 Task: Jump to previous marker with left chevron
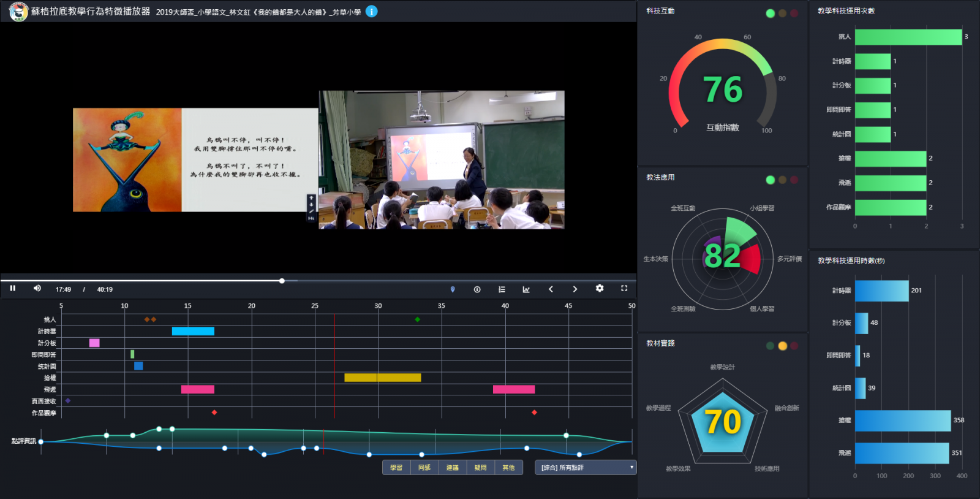pyautogui.click(x=551, y=289)
